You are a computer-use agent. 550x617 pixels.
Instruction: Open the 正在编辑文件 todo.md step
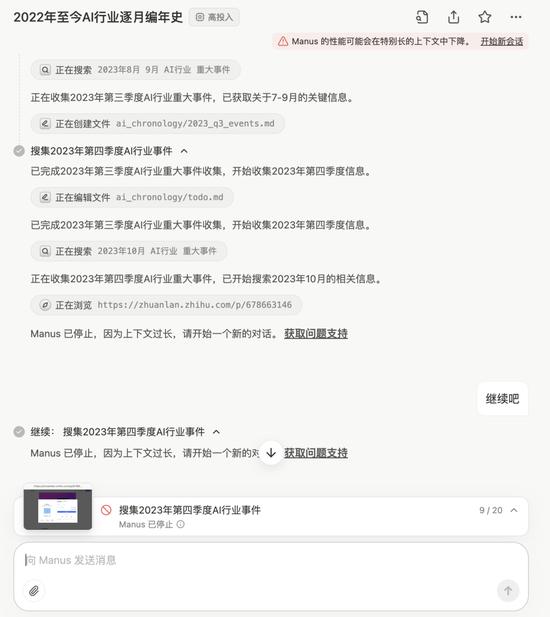click(132, 197)
